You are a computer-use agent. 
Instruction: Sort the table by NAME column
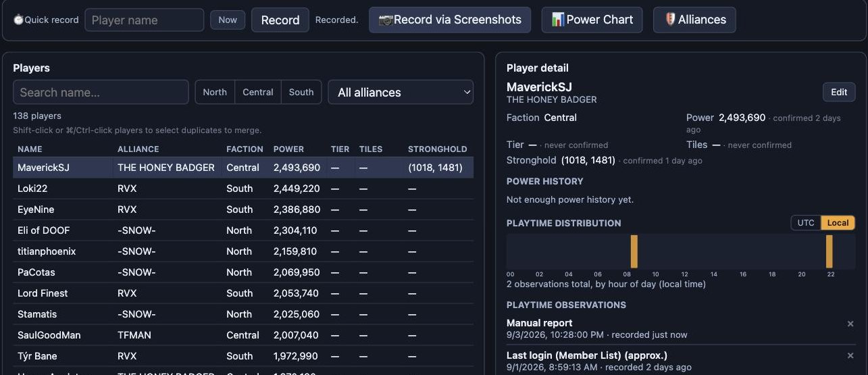pos(30,149)
